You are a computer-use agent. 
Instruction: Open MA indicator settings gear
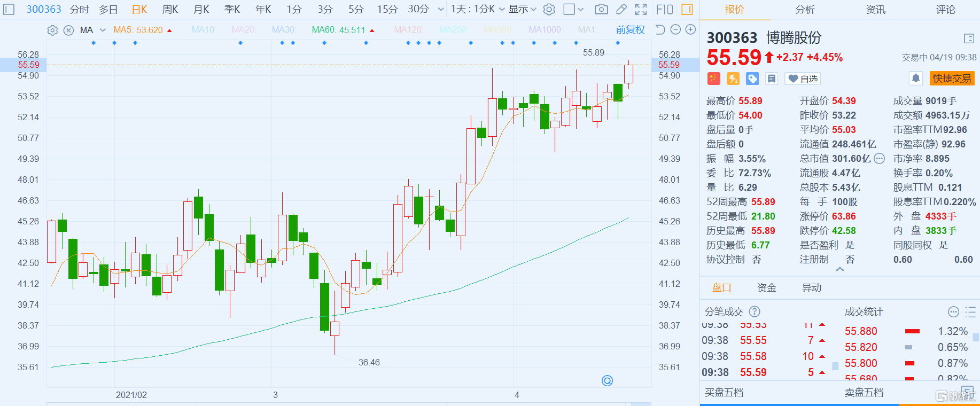(52, 30)
